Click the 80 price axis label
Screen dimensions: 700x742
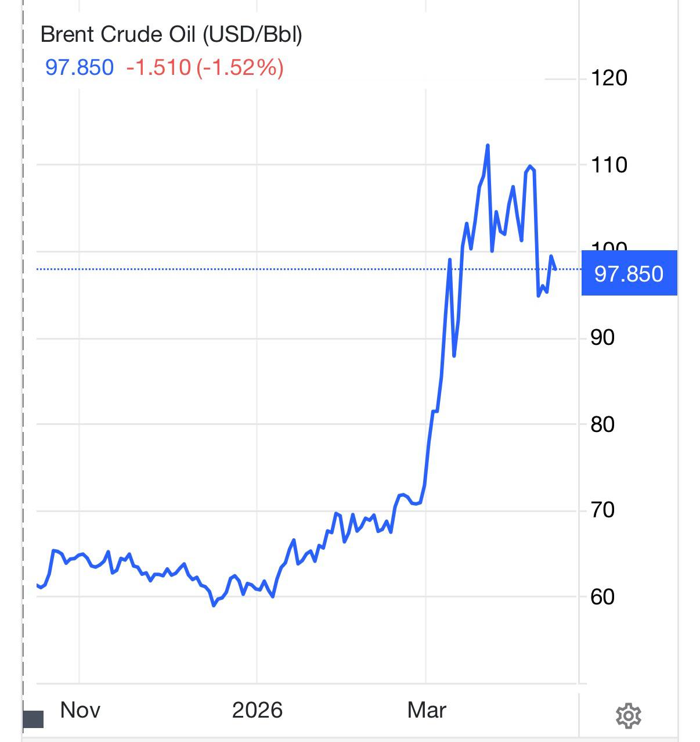pyautogui.click(x=602, y=424)
